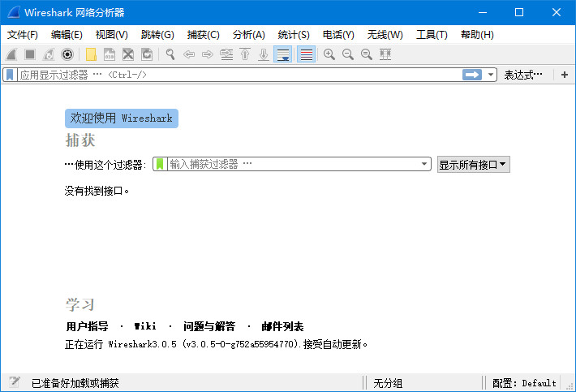The height and width of the screenshot is (392, 576).
Task: Open the 捕获(C) menu
Action: coord(203,35)
